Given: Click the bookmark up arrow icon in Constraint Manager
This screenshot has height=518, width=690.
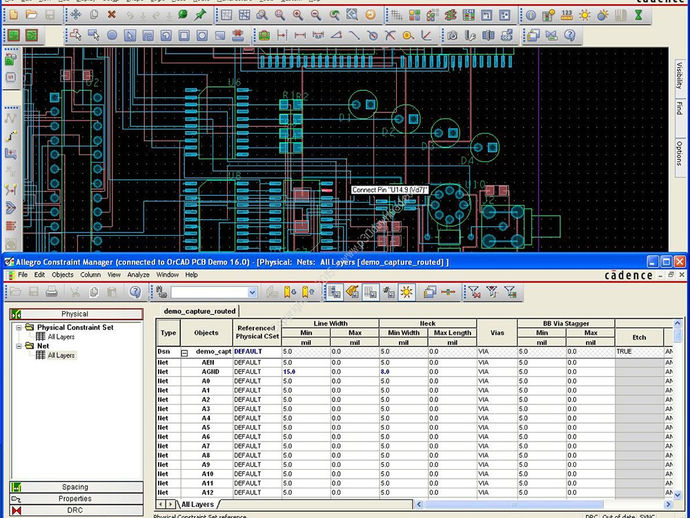Looking at the screenshot, I should pyautogui.click(x=308, y=292).
